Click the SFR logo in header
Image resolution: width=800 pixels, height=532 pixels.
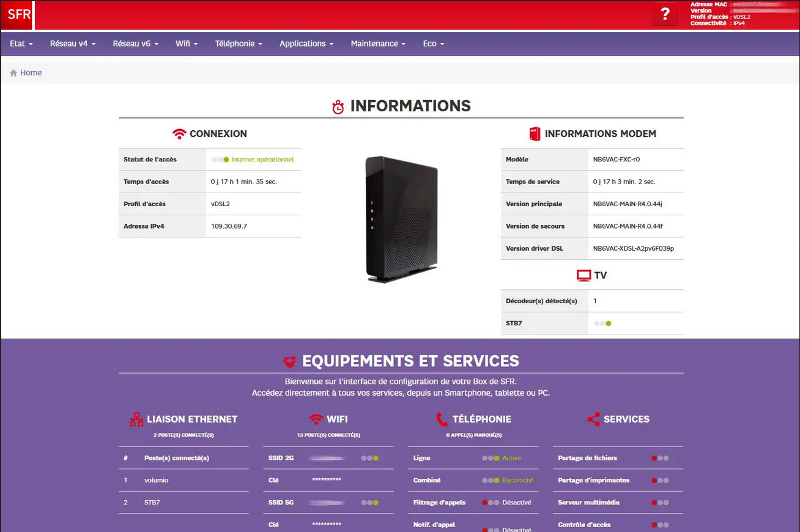tap(18, 15)
